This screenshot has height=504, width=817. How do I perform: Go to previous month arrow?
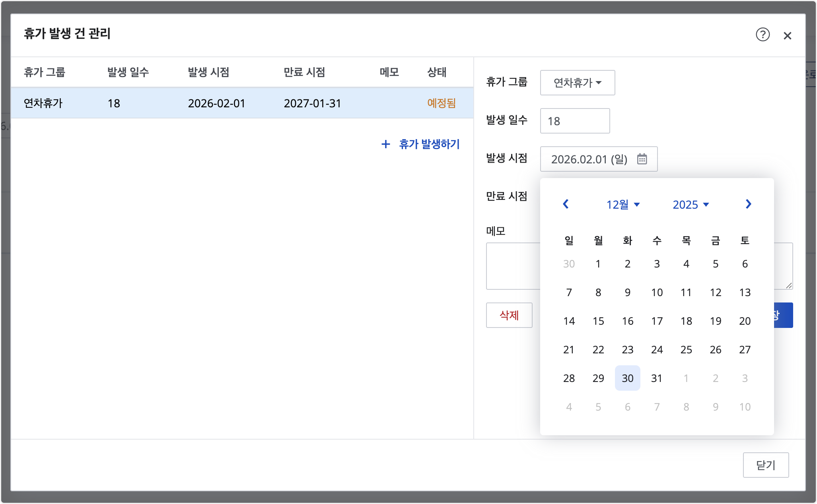[x=566, y=204]
